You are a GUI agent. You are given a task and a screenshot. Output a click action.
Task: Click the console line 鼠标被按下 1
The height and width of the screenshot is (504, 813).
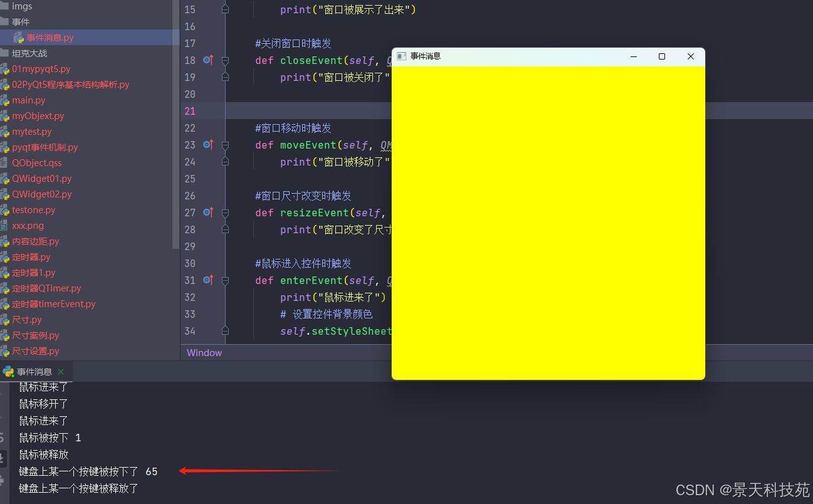[50, 438]
